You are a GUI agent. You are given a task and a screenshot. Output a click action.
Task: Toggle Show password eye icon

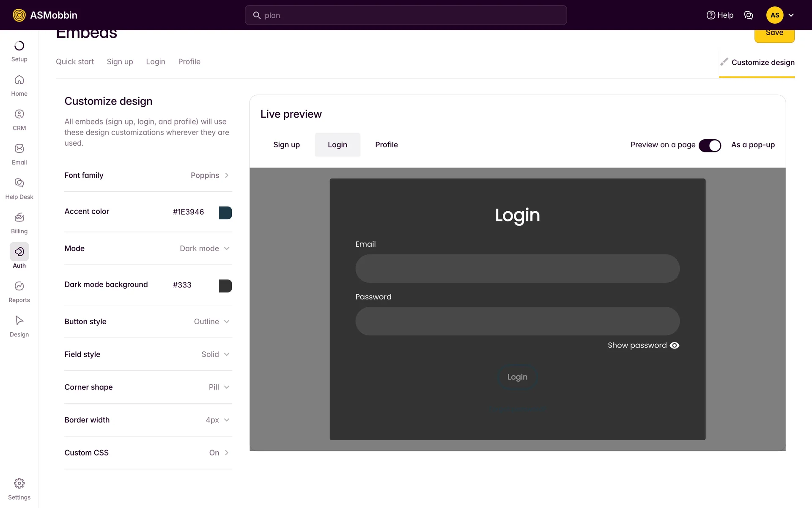pos(675,345)
